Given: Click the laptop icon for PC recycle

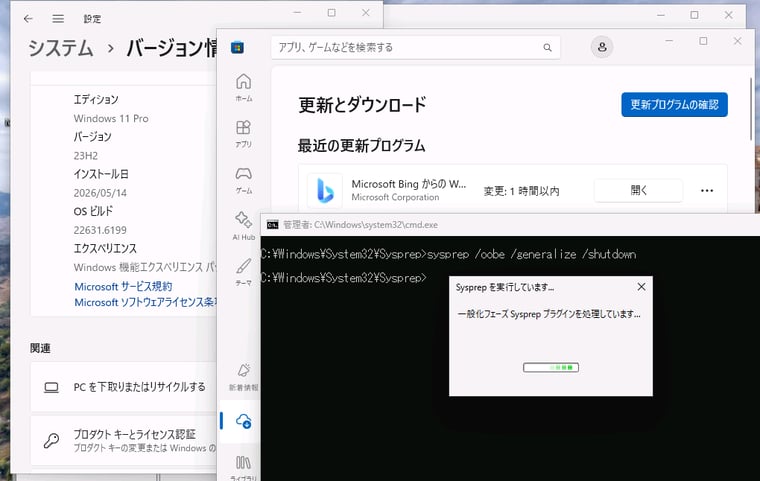Looking at the screenshot, I should pyautogui.click(x=51, y=387).
